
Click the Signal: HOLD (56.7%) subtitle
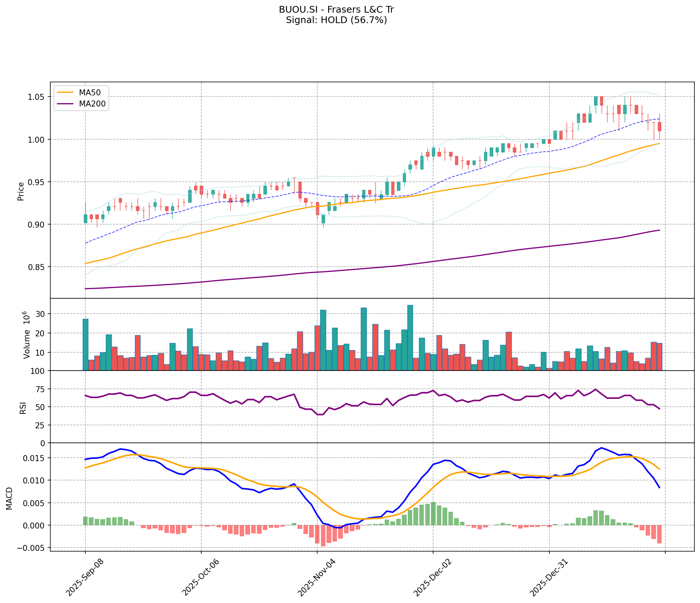pos(336,20)
